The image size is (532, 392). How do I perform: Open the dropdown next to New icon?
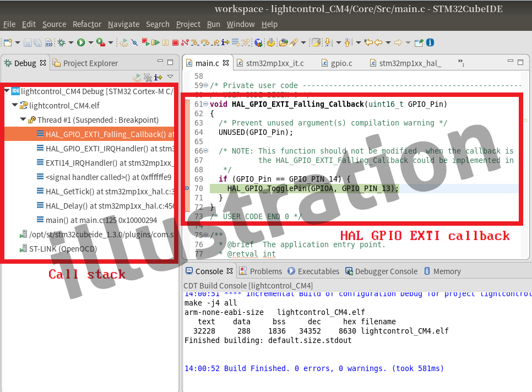point(18,42)
